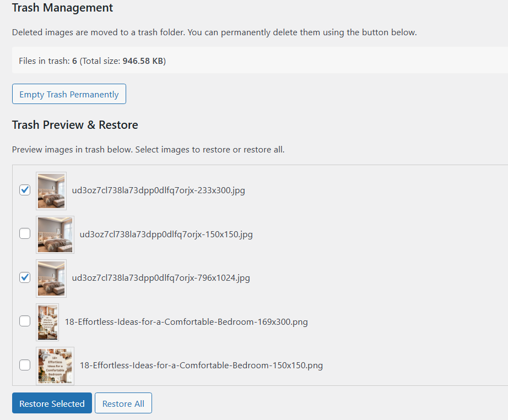Image resolution: width=508 pixels, height=420 pixels.
Task: Click the thumbnail of the 150x150.jpg image
Action: tap(55, 234)
